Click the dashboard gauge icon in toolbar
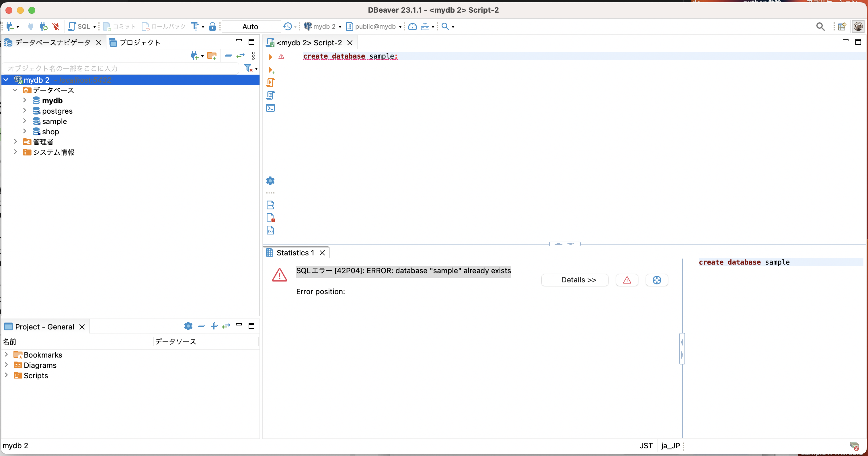Image resolution: width=868 pixels, height=456 pixels. coord(412,26)
